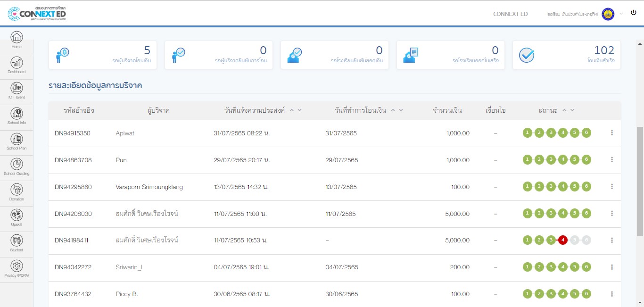Screen dimensions: 644x307
Task: Select the Donation sidebar icon
Action: point(17,192)
